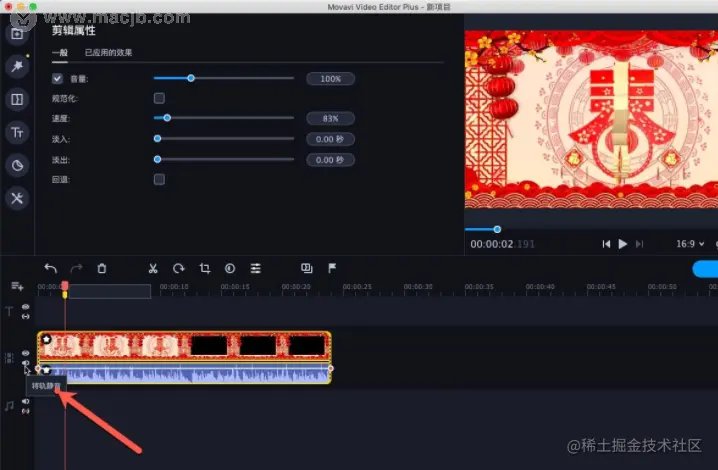Mute the music track speaker icon
718x470 pixels.
point(26,401)
